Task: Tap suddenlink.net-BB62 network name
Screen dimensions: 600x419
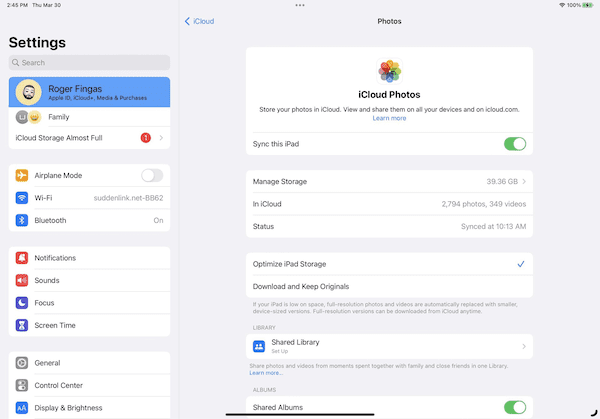Action: click(129, 198)
